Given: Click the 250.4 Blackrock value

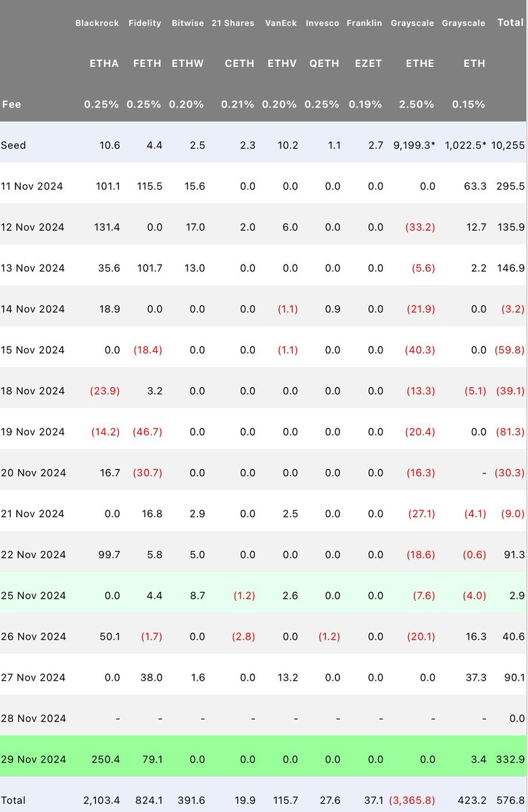Looking at the screenshot, I should [x=106, y=759].
